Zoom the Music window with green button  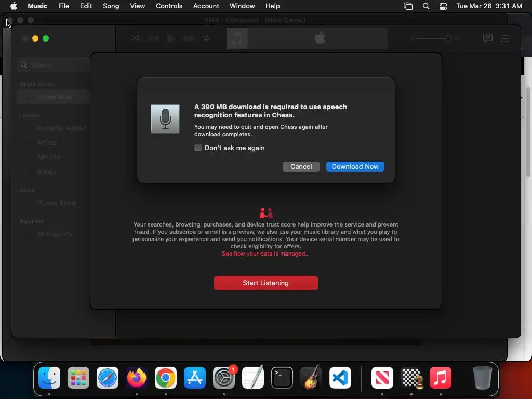[46, 38]
